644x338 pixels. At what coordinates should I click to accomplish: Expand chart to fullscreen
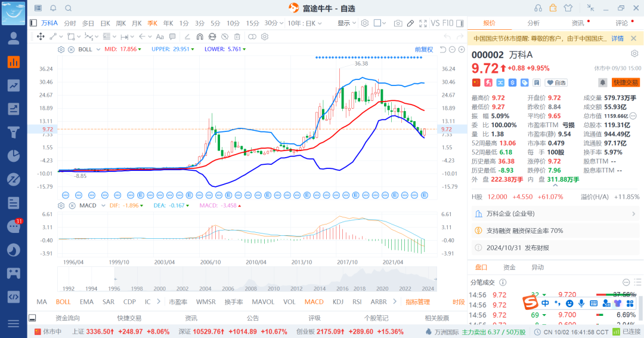pos(423,23)
